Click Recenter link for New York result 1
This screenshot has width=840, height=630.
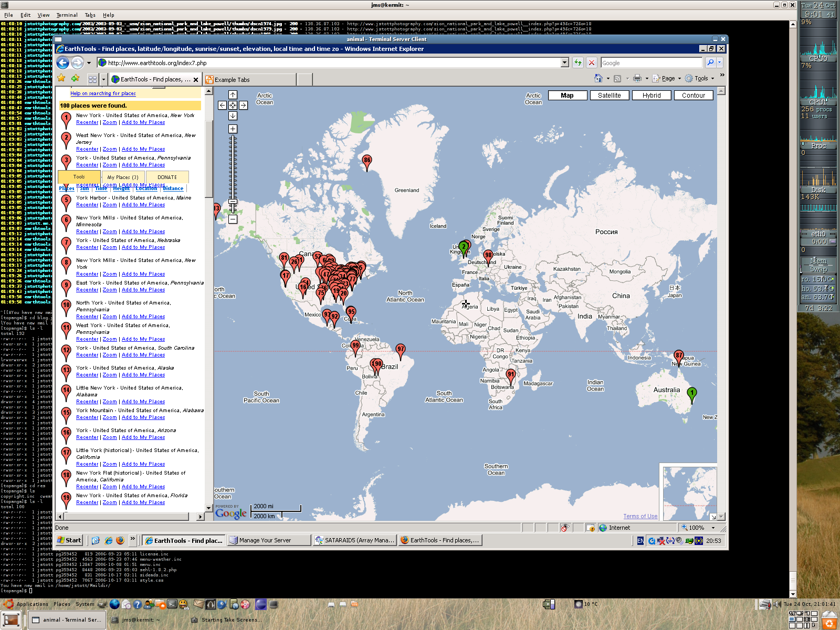[87, 122]
